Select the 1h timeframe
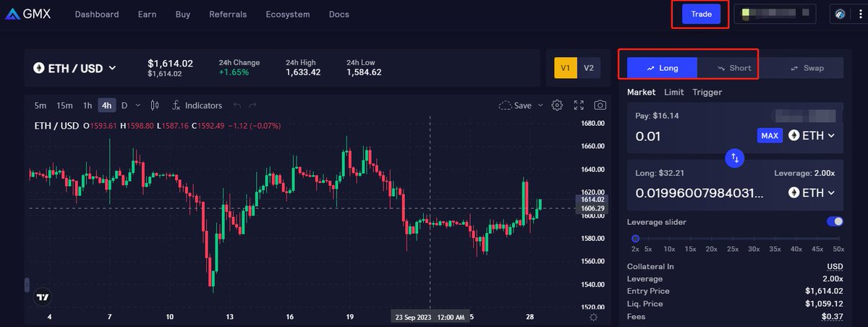The height and width of the screenshot is (327, 868). (88, 106)
